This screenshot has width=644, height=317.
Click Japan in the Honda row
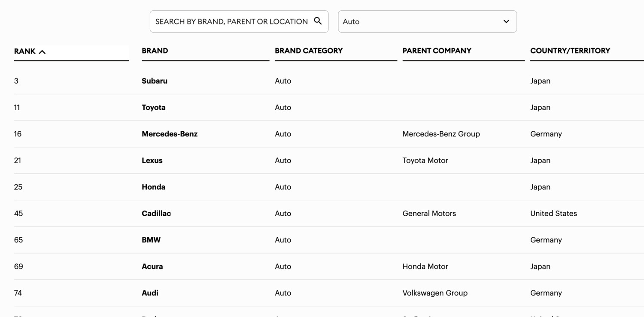(540, 187)
